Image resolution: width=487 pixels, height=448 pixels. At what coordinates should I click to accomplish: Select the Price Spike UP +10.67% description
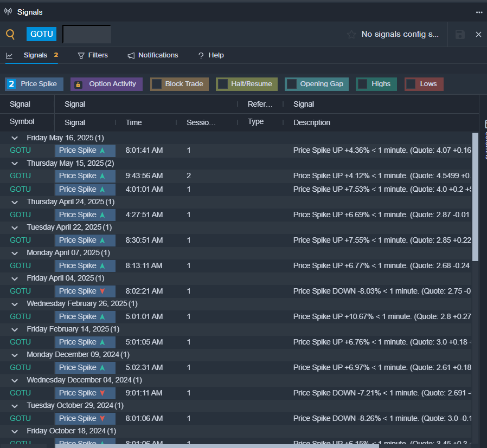click(382, 317)
